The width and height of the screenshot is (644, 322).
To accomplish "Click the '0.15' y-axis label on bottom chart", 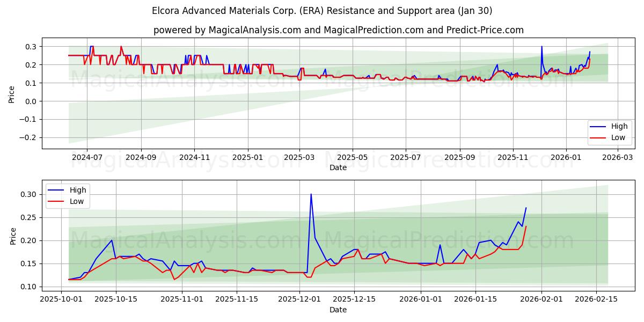I will 29,264.
